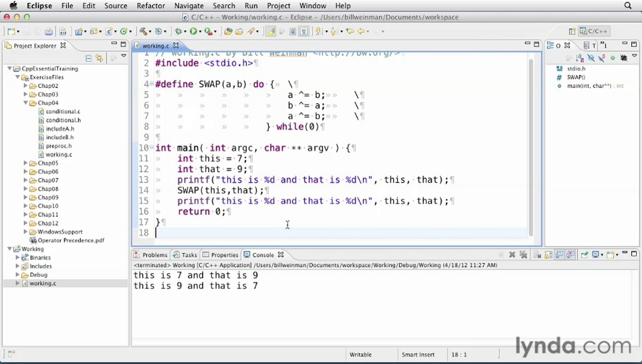Toggle Link with Editor in Project Explorer
Image resolution: width=642 pixels, height=364 pixels.
99,58
